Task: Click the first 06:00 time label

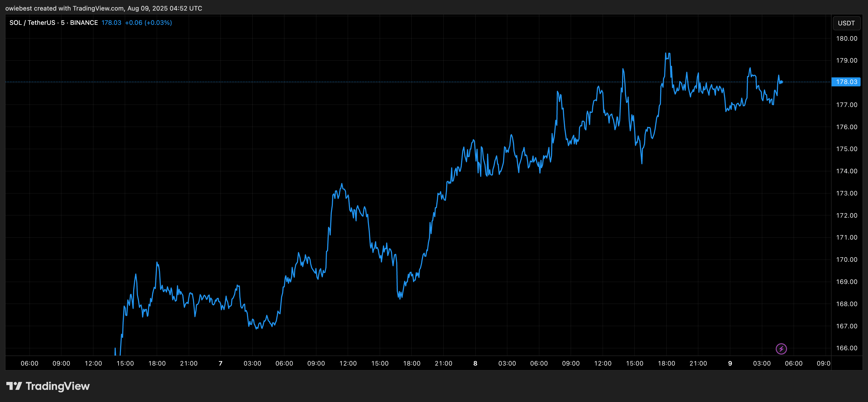Action: pyautogui.click(x=29, y=363)
